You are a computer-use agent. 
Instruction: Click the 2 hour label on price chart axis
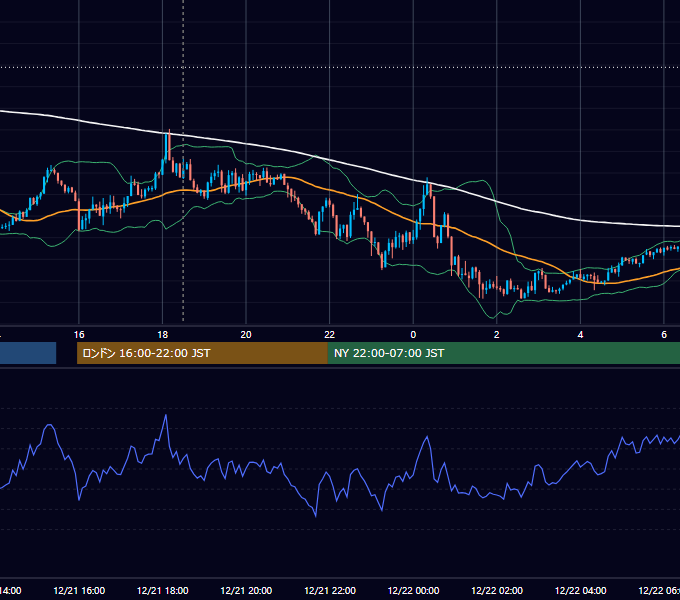click(x=497, y=335)
